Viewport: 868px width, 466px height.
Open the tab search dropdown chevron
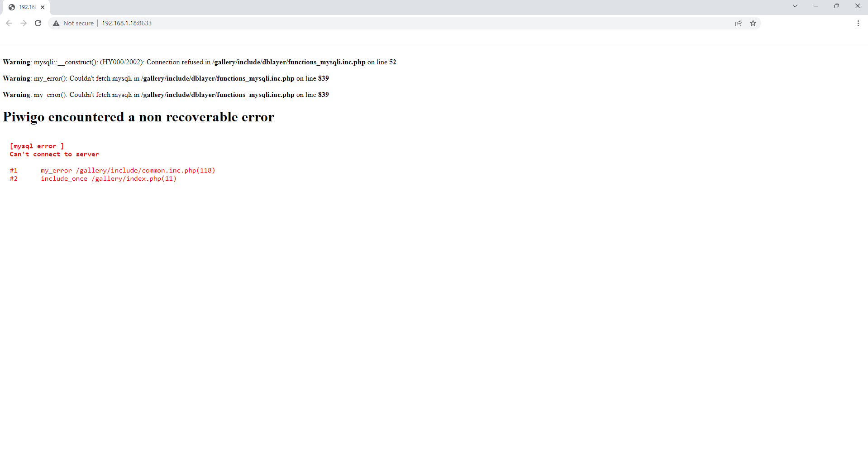pos(795,6)
